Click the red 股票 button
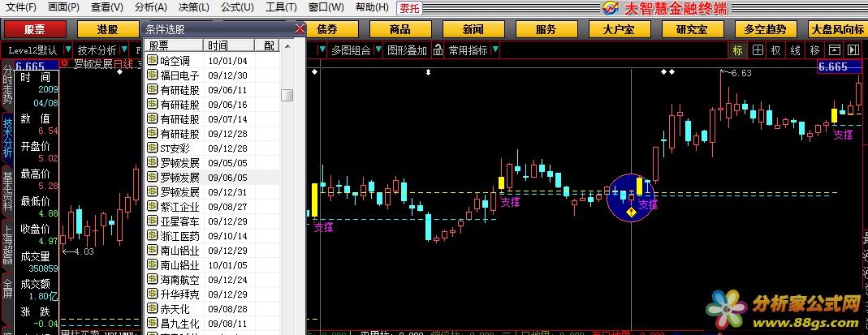 pos(35,30)
